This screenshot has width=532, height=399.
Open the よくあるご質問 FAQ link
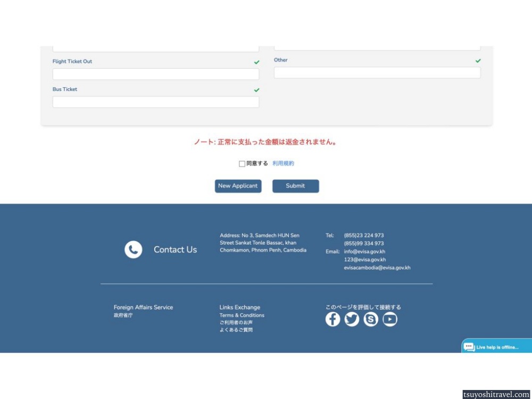236,330
